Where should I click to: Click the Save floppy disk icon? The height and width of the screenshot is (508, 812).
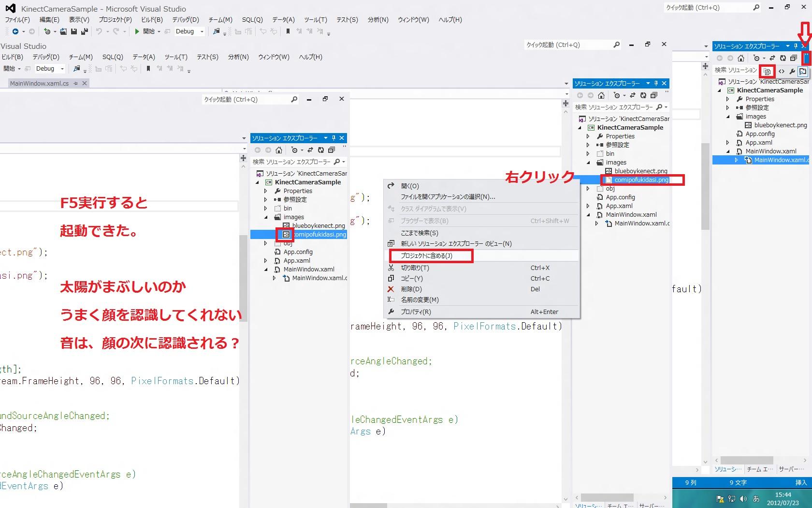(74, 31)
